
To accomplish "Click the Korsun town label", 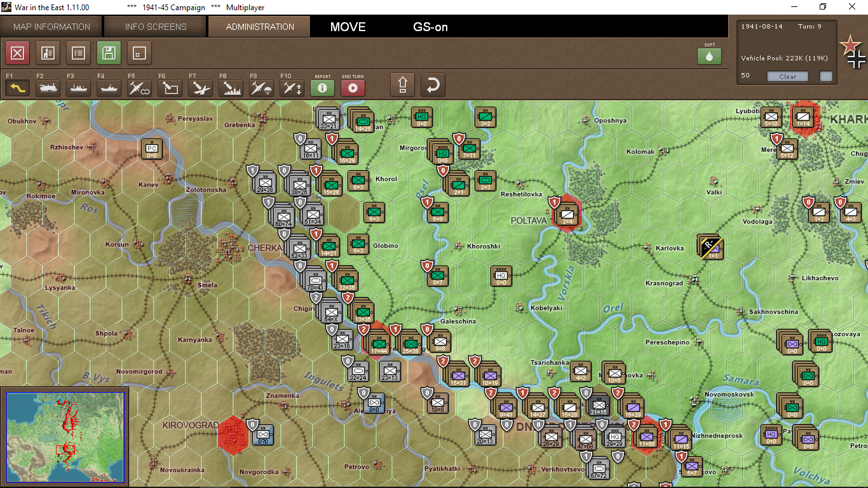I will coord(117,245).
